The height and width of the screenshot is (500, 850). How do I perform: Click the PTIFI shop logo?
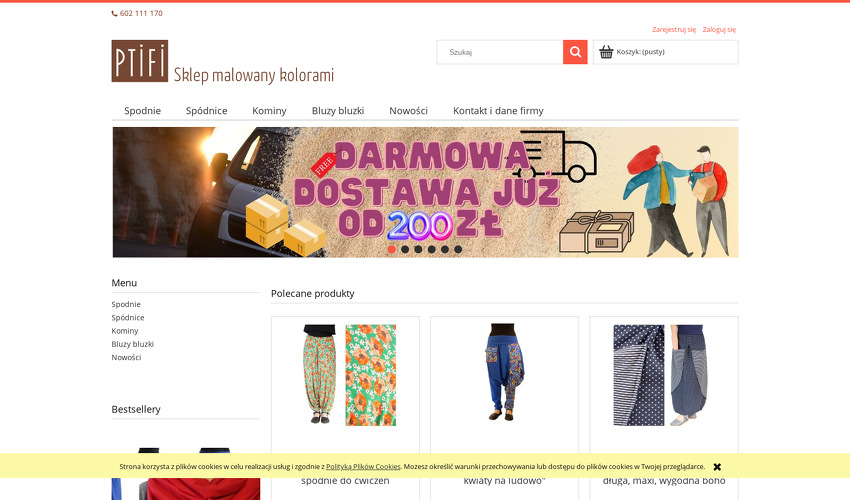(140, 61)
